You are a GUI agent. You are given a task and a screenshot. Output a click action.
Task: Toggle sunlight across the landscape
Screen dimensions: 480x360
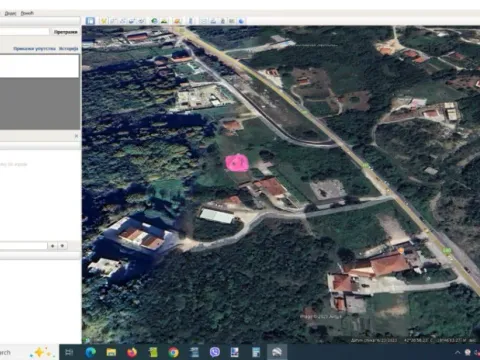164,21
